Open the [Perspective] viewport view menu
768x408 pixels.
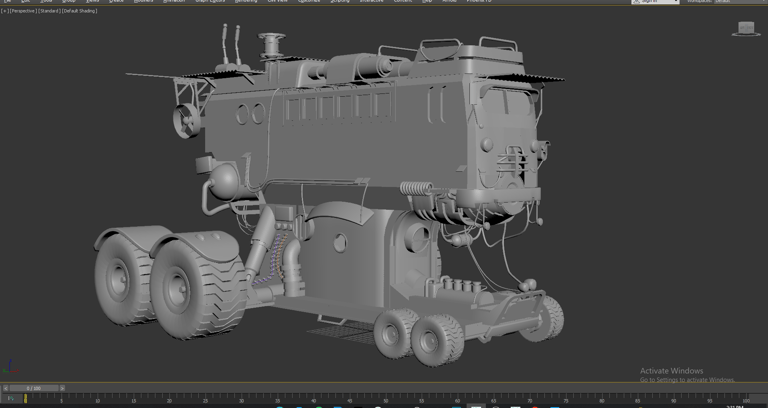(x=22, y=11)
